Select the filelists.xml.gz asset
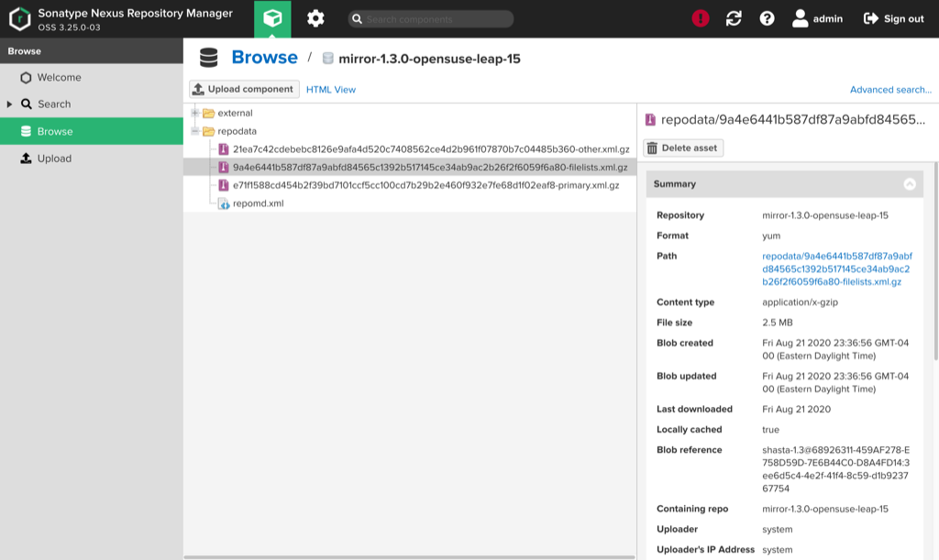Image resolution: width=939 pixels, height=560 pixels. 430,167
